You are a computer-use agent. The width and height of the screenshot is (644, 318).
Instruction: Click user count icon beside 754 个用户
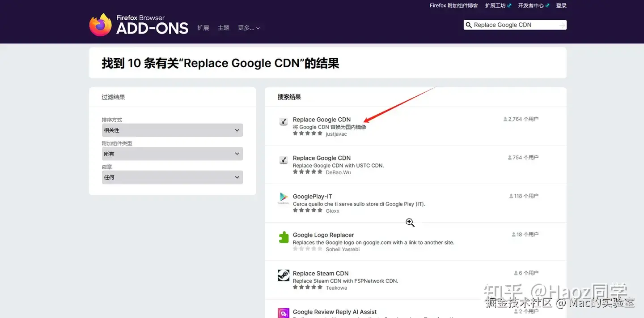[510, 158]
